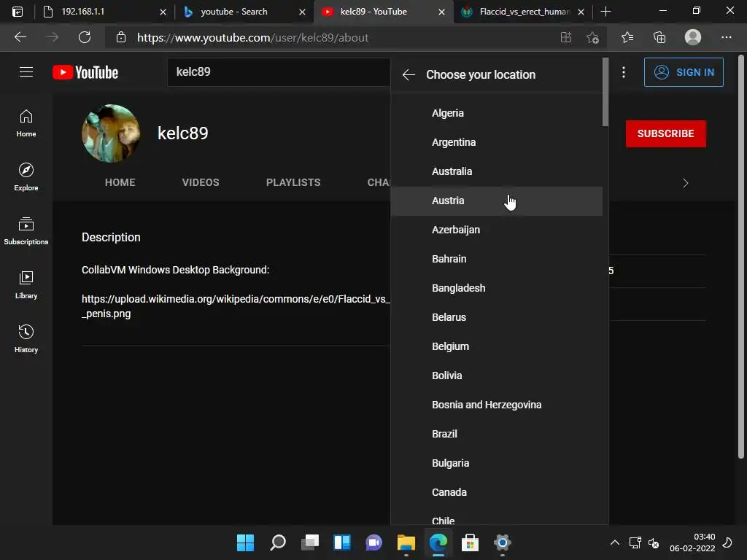Viewport: 747px width, 560px height.
Task: Open a new browser tab
Action: (x=605, y=12)
